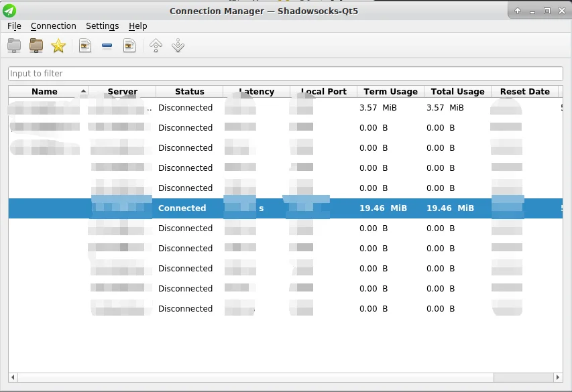The height and width of the screenshot is (392, 572).
Task: Click the document icon left of the blue minus
Action: 85,46
